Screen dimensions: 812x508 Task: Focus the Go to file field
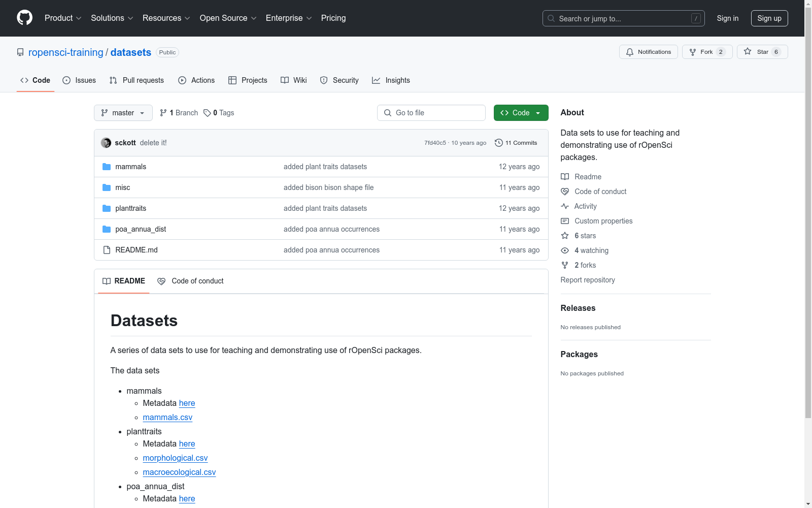[431, 113]
